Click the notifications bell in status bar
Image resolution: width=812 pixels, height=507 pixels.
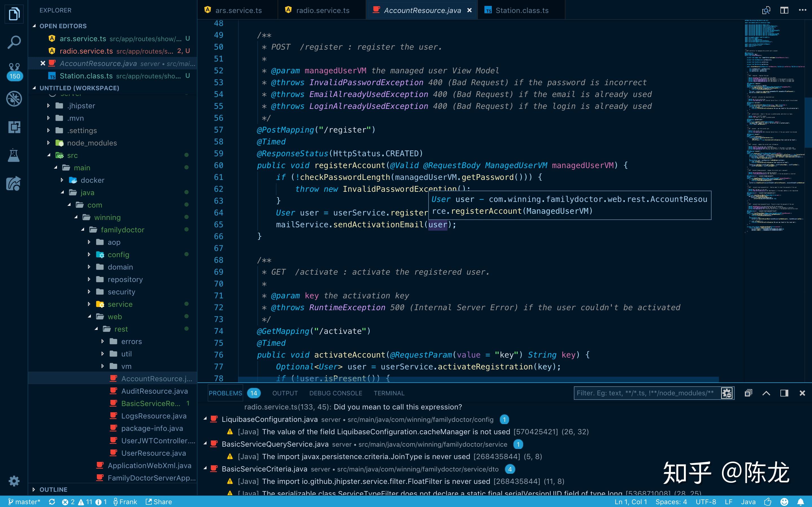pos(800,502)
